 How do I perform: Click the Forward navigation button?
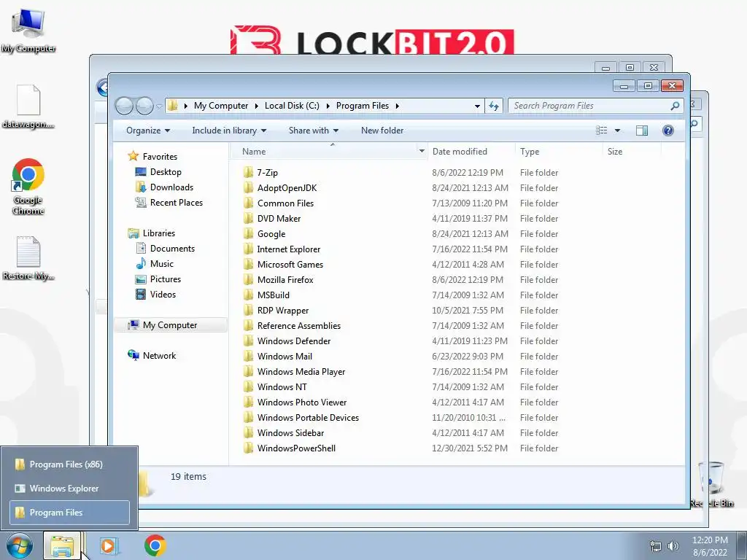tap(144, 106)
